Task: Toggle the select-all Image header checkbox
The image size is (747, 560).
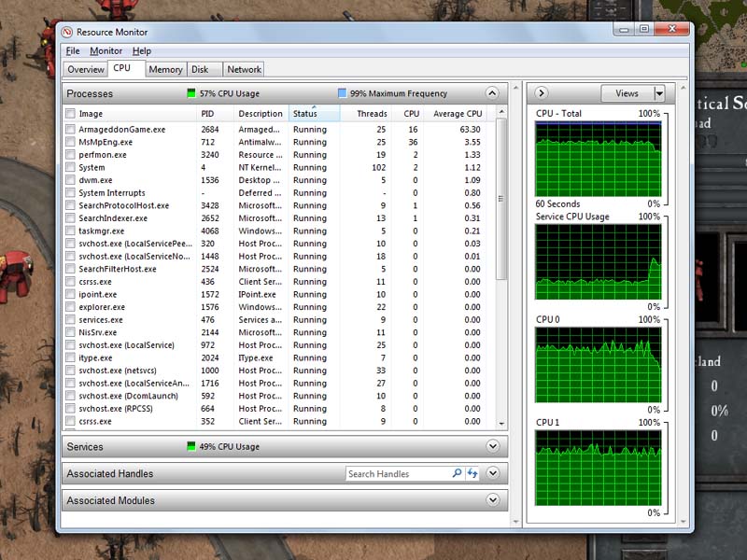Action: click(71, 113)
